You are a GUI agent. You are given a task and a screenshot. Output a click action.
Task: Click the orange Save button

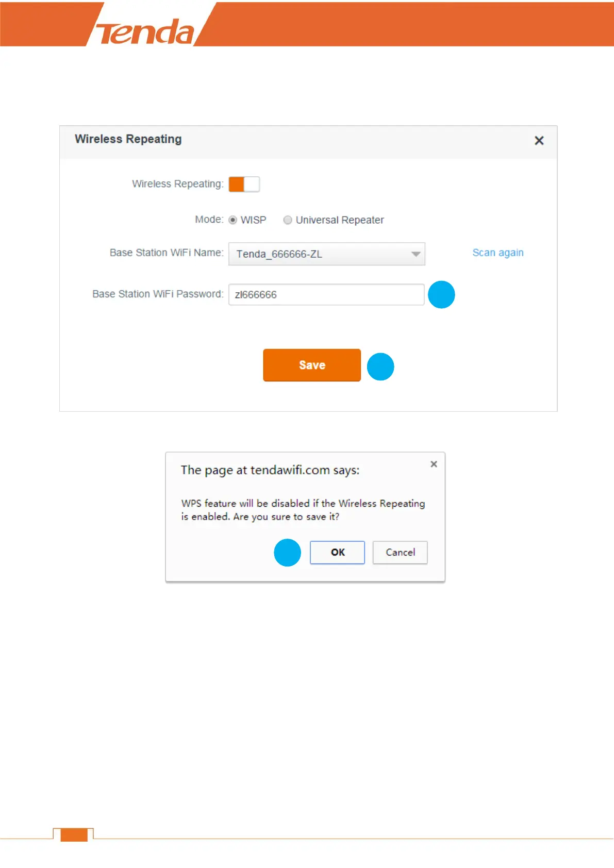(x=312, y=365)
